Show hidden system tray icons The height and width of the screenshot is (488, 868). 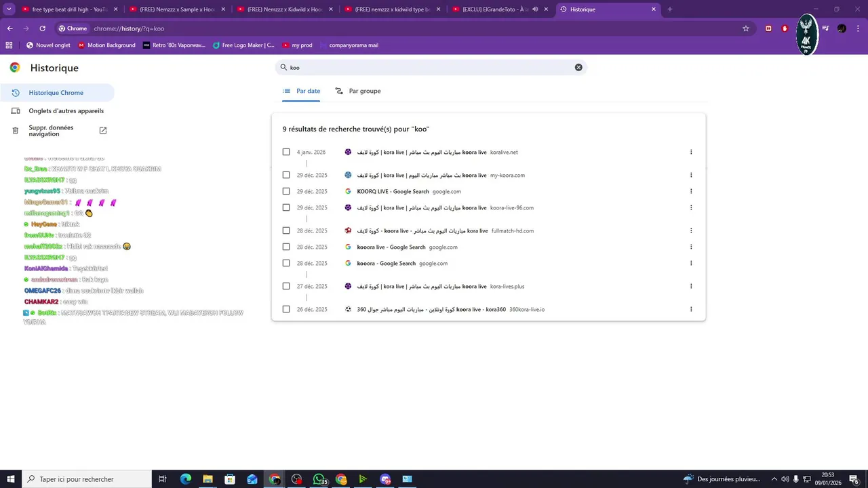[x=774, y=479]
